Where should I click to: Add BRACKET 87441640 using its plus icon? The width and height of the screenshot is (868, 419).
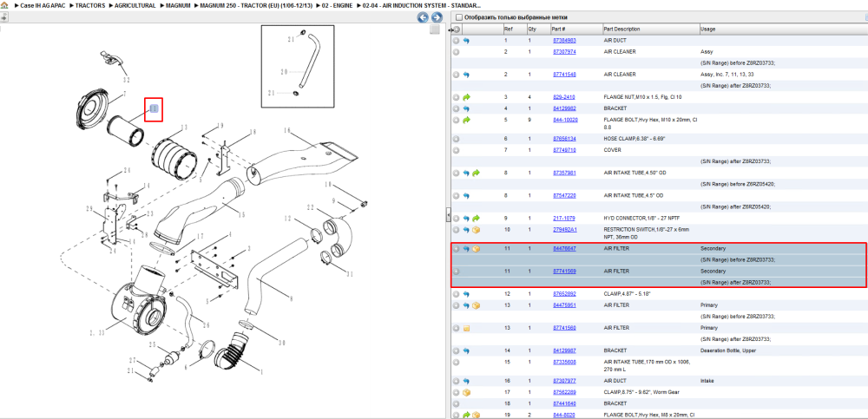[457, 403]
